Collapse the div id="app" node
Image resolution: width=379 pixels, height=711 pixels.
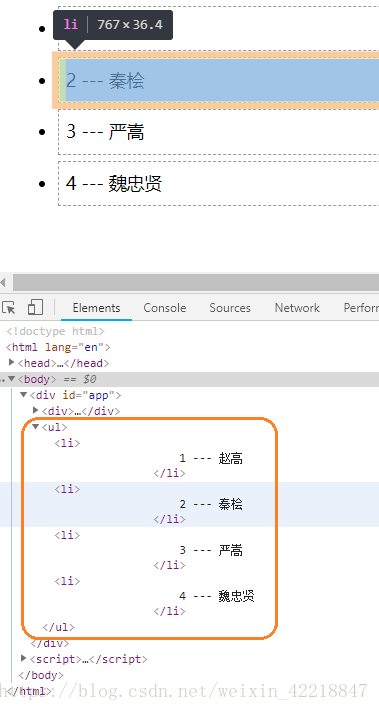point(24,395)
